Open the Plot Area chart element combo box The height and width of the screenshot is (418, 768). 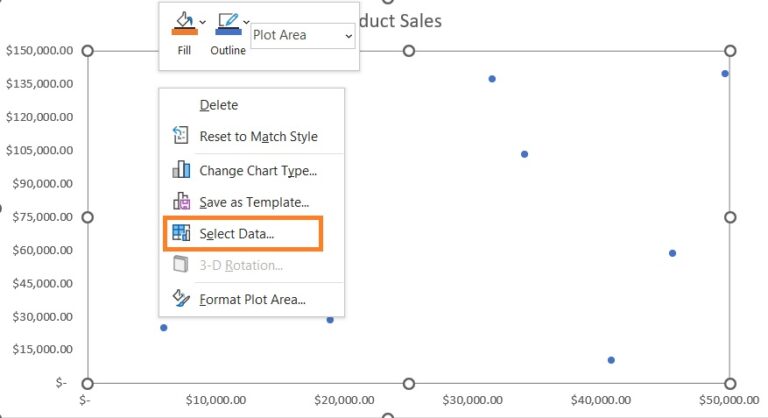[x=303, y=35]
